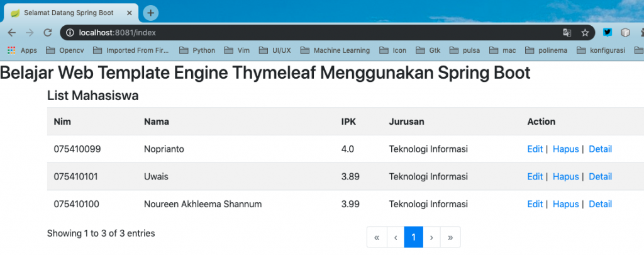Open the Imported From Fir... bookmark folder
This screenshot has height=255, width=644.
coord(131,50)
